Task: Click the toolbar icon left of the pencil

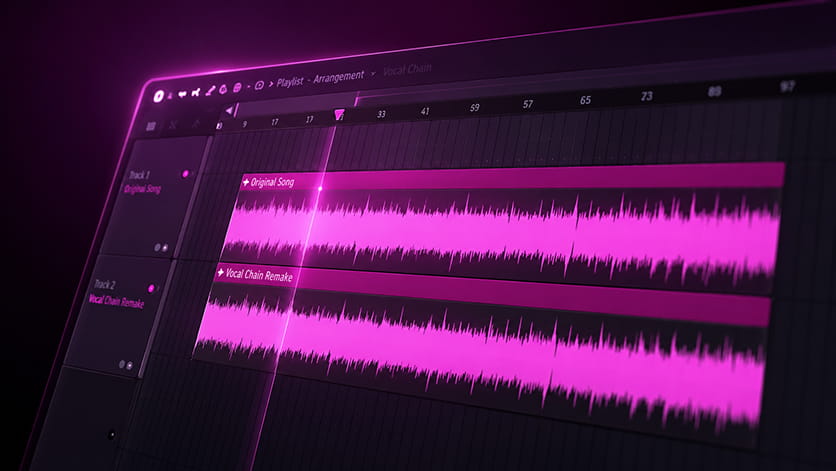Action: click(196, 93)
